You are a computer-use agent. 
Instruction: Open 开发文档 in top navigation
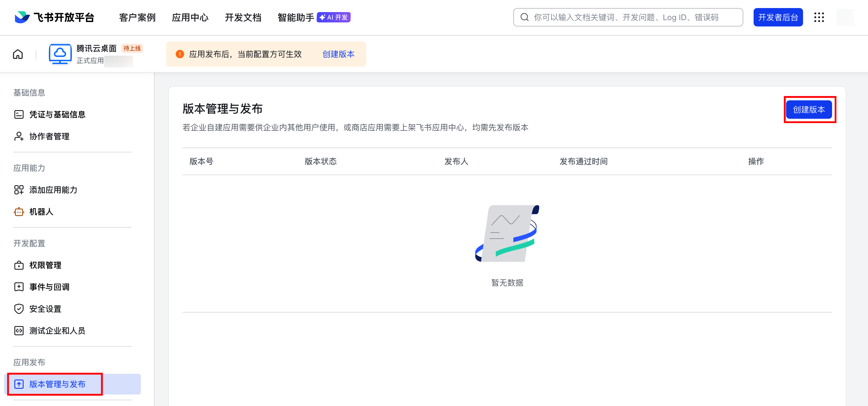coord(243,17)
